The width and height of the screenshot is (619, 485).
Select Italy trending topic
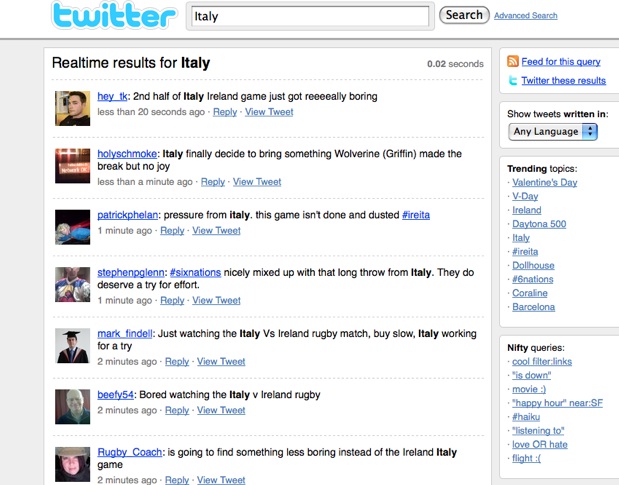point(521,238)
